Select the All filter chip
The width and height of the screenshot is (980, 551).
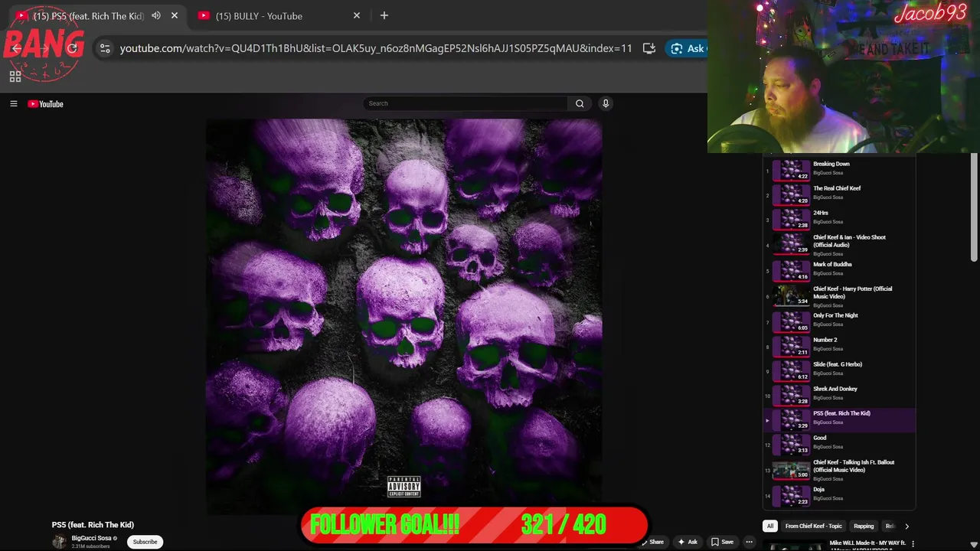[770, 526]
